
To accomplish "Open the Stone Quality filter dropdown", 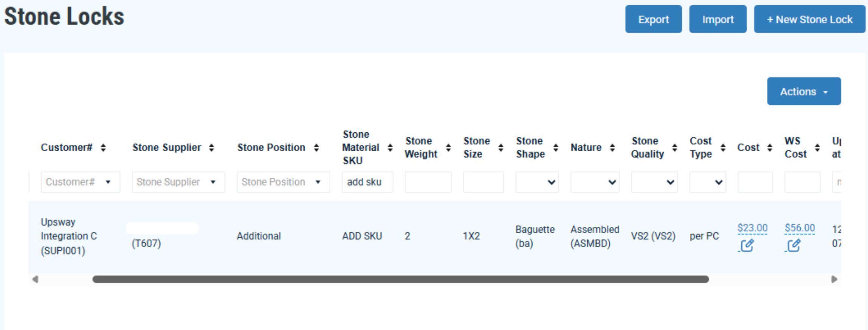I will (x=654, y=182).
